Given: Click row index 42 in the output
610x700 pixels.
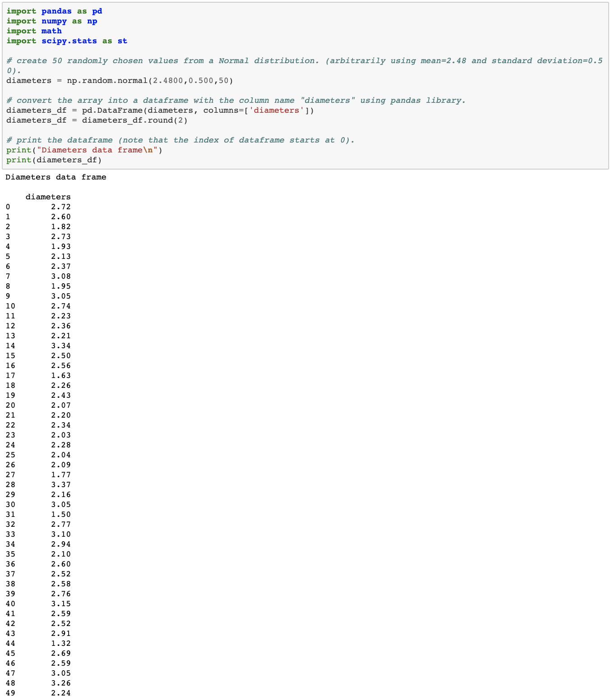Looking at the screenshot, I should tap(10, 624).
